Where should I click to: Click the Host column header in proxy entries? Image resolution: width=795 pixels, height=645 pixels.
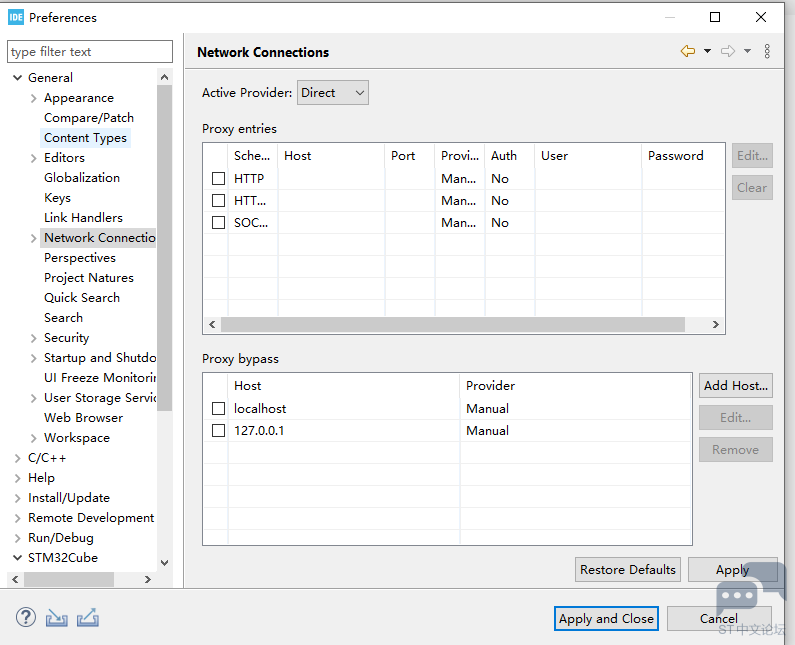pyautogui.click(x=332, y=156)
